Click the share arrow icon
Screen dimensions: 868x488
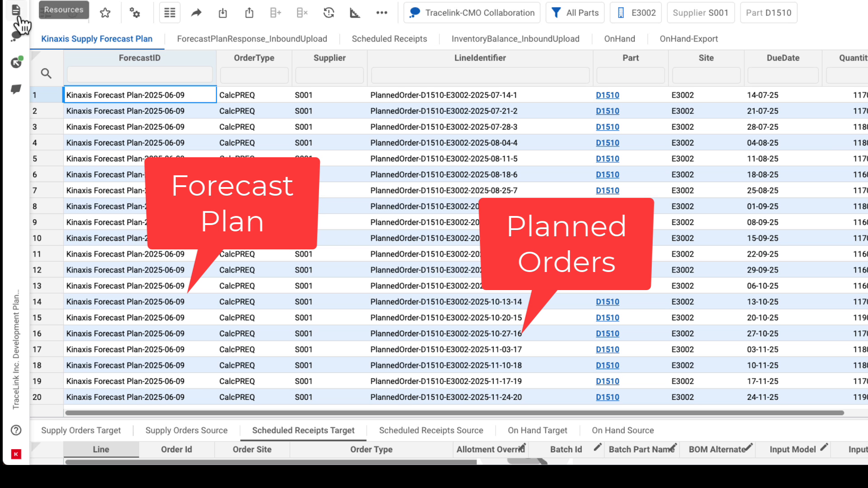click(196, 13)
